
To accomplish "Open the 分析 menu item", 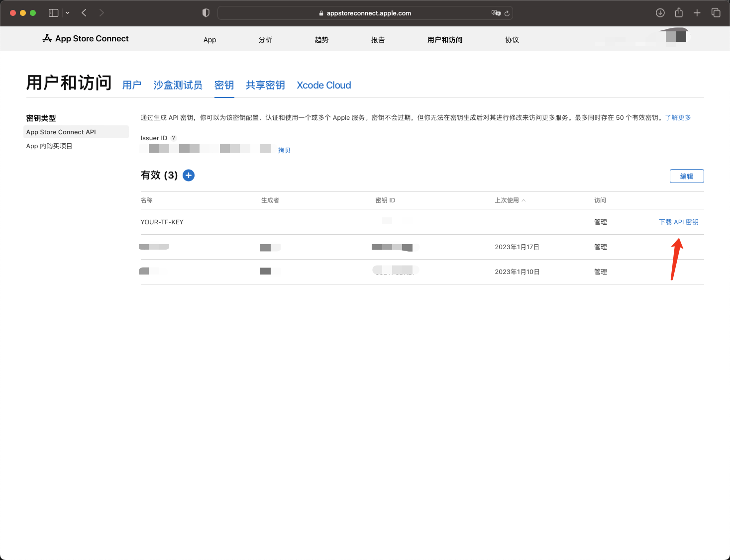I will point(266,40).
